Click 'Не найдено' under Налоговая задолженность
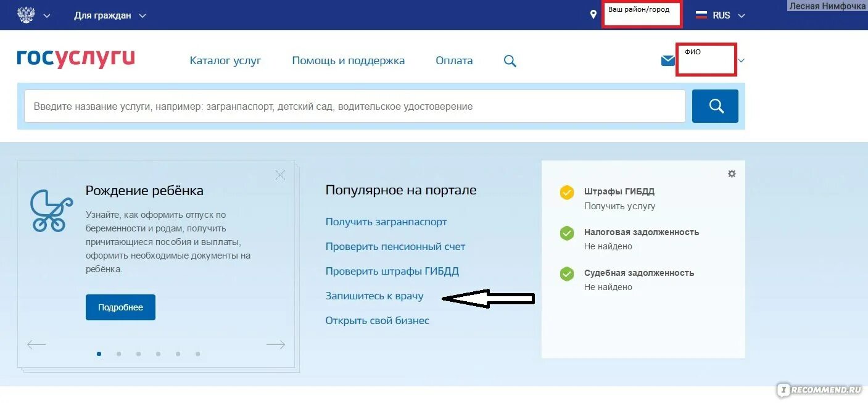 (x=608, y=246)
